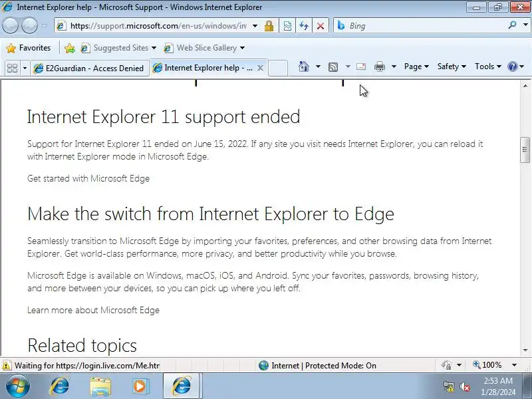Open the Page menu

416,66
